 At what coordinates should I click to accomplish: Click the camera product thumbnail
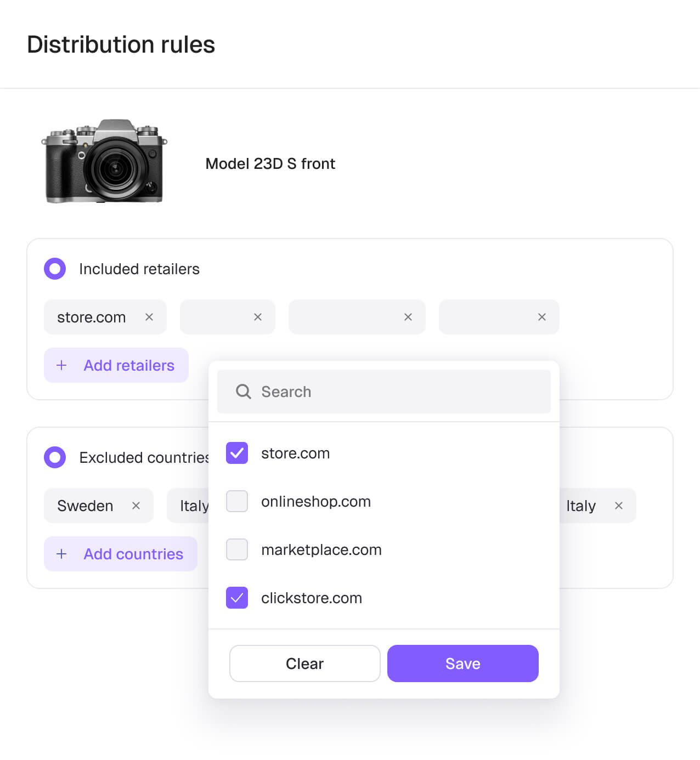(104, 161)
